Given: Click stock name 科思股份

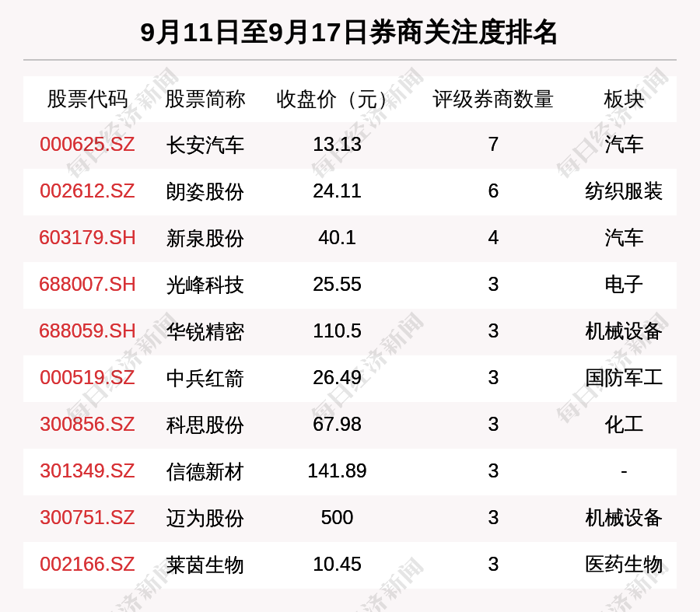Looking at the screenshot, I should [205, 425].
